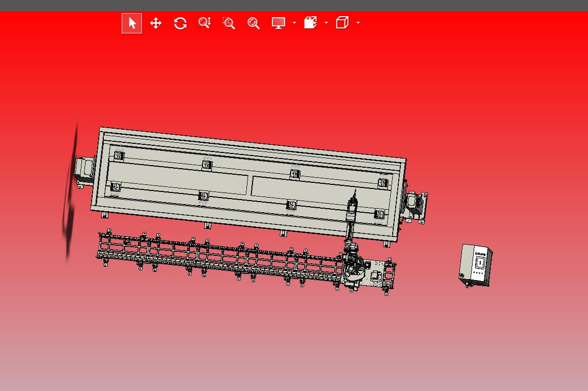Activate the Select arrow tool

(x=132, y=23)
